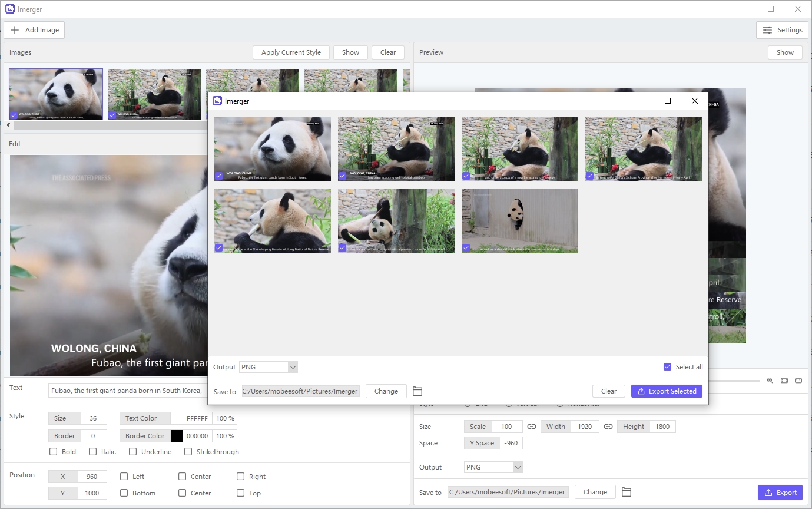Click the Scale field showing 100
812x509 pixels.
tap(507, 427)
